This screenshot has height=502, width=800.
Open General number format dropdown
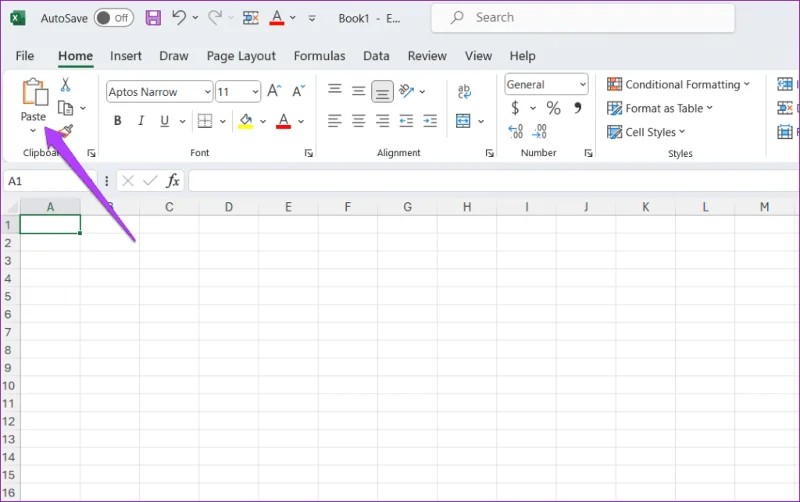pyautogui.click(x=583, y=85)
